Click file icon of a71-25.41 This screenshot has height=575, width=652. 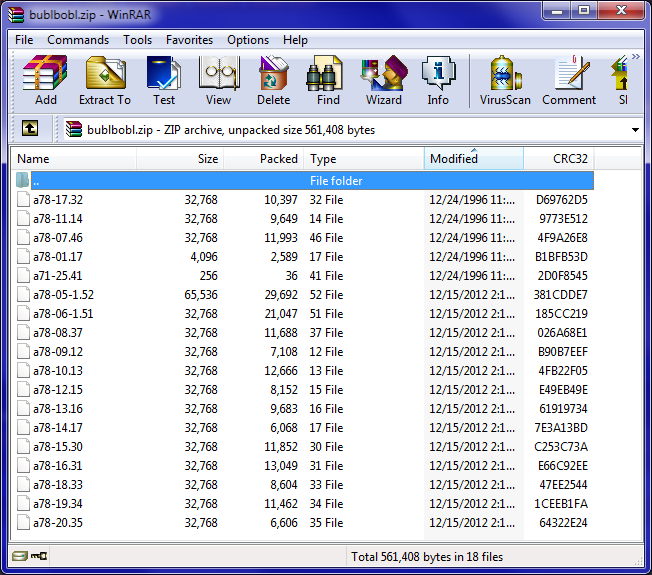(x=23, y=276)
